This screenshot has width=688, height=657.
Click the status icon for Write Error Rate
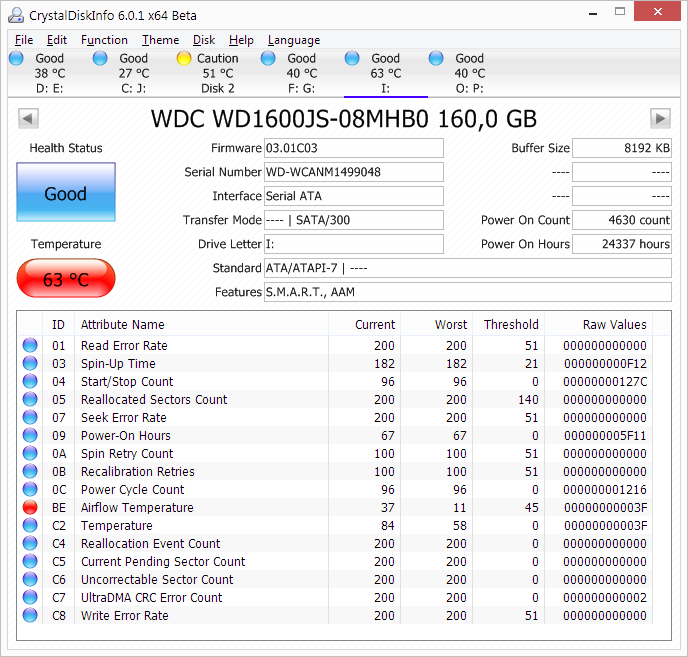[30, 615]
